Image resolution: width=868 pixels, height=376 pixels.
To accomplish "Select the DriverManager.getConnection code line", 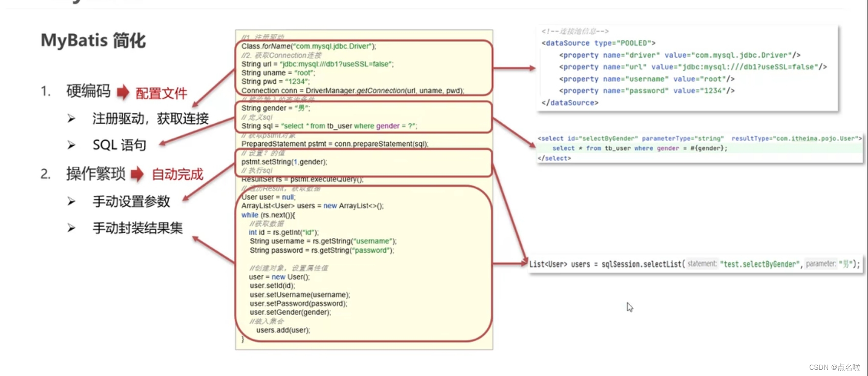I will (x=352, y=91).
